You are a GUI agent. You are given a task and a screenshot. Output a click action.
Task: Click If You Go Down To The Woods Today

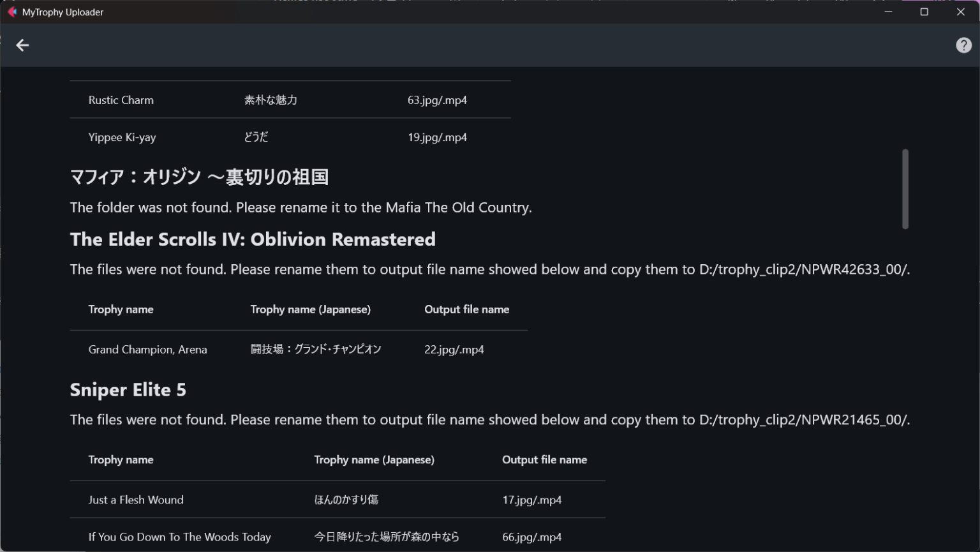point(179,537)
